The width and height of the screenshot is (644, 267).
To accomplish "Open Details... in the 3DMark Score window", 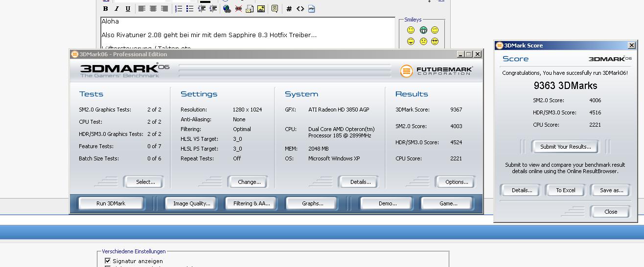I will pyautogui.click(x=520, y=190).
